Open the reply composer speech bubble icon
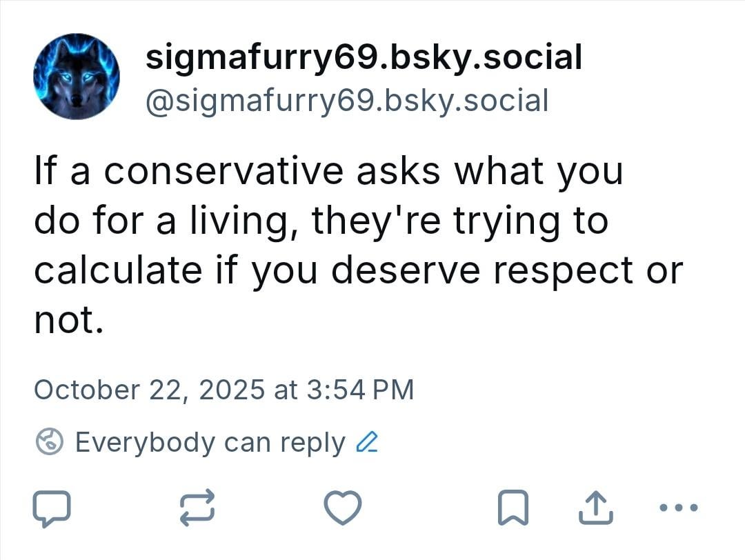 [52, 508]
